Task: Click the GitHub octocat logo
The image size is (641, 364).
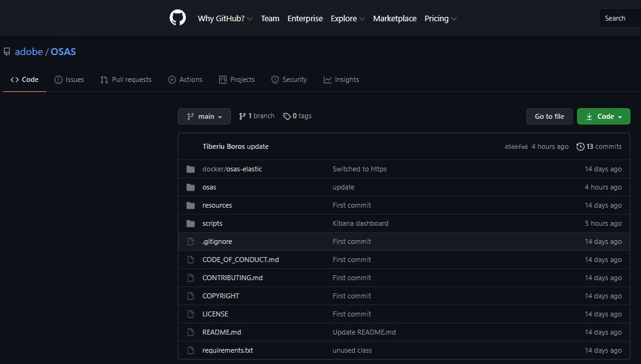Action: 177,18
